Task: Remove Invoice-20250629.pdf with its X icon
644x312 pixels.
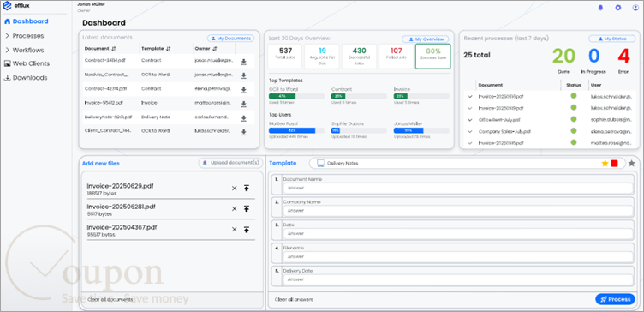Action: [x=234, y=189]
